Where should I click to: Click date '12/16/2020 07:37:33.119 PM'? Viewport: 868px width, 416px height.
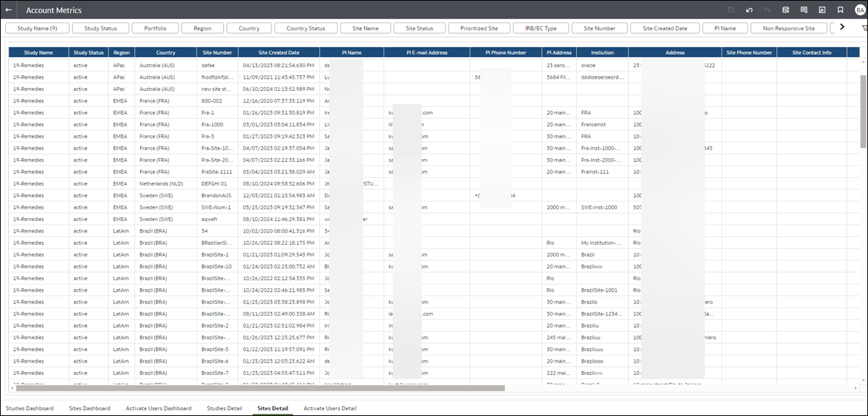(279, 100)
